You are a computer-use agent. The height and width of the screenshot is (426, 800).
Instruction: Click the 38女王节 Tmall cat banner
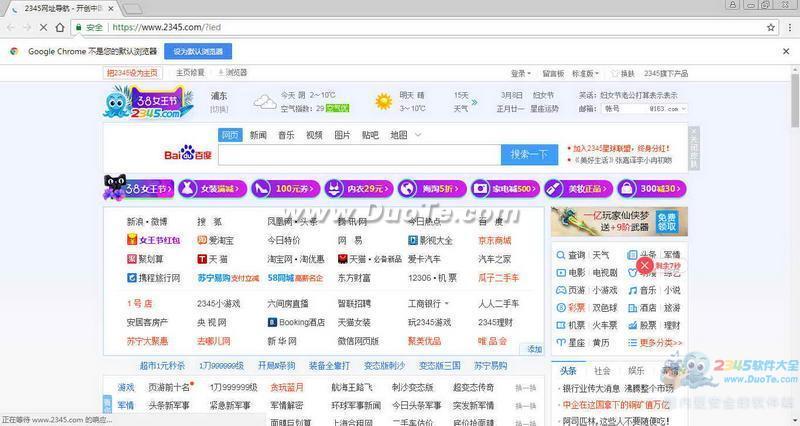139,188
